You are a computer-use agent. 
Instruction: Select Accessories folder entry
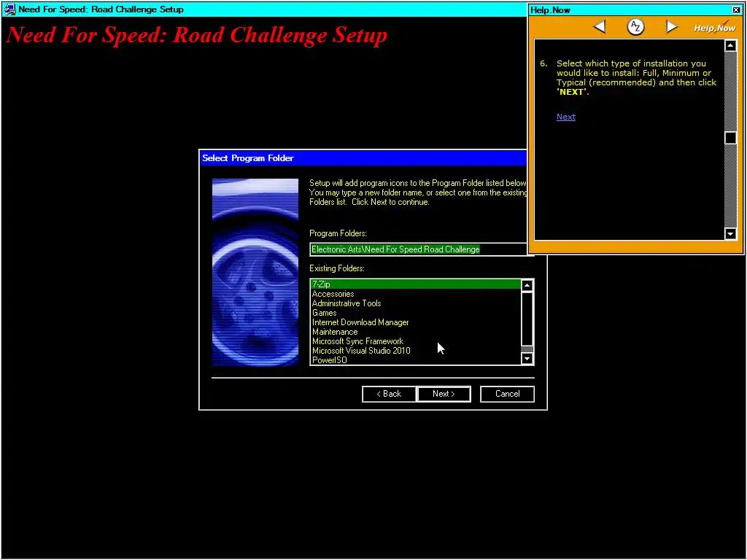click(x=415, y=294)
